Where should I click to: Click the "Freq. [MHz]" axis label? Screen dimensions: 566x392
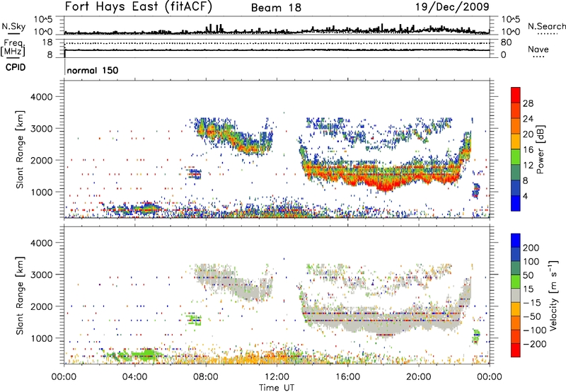[13, 48]
